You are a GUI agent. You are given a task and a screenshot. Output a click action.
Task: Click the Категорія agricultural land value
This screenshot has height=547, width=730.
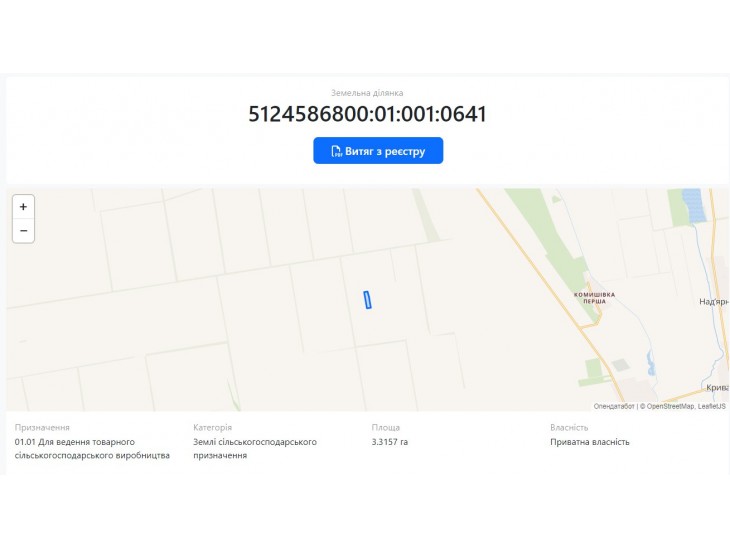(255, 448)
